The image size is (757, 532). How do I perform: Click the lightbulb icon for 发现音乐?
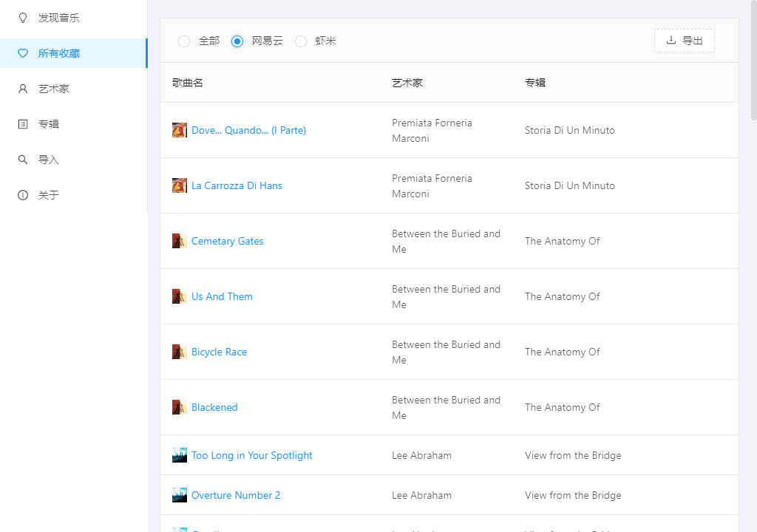click(x=23, y=18)
